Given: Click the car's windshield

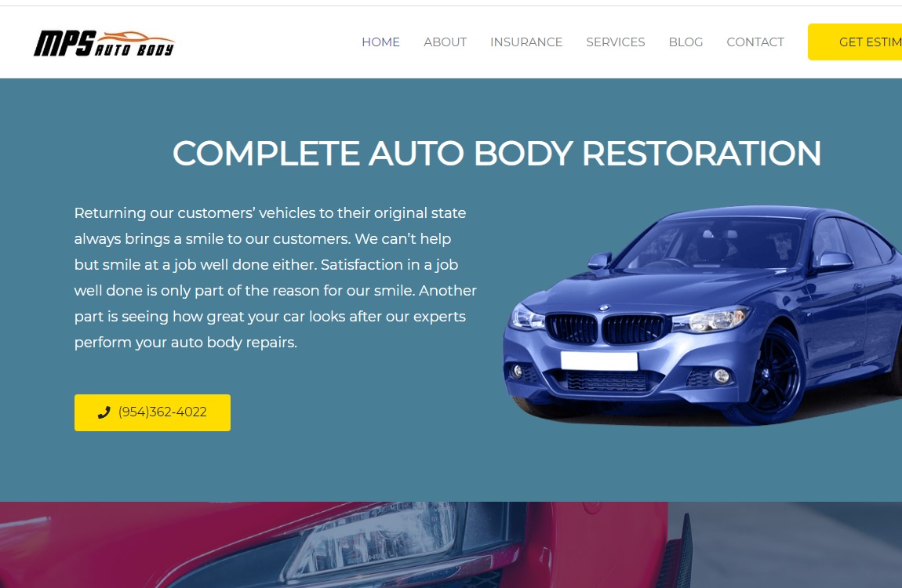Looking at the screenshot, I should [x=713, y=245].
